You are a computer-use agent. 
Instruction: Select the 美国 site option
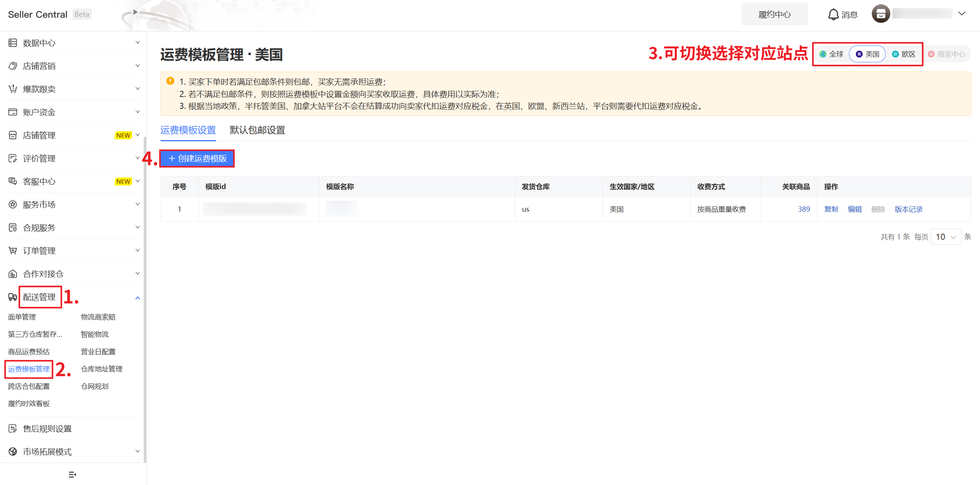click(x=868, y=54)
